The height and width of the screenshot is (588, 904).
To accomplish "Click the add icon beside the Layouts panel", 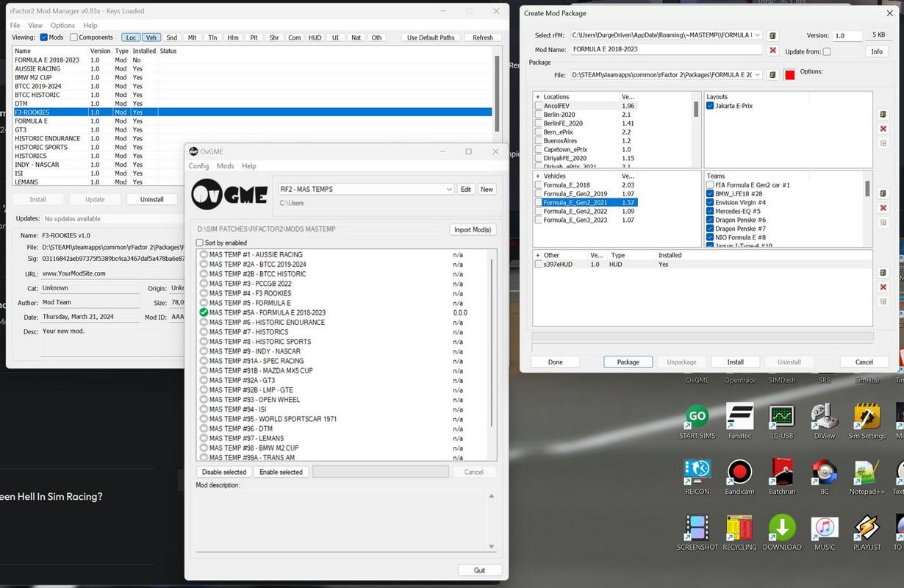I will click(883, 115).
